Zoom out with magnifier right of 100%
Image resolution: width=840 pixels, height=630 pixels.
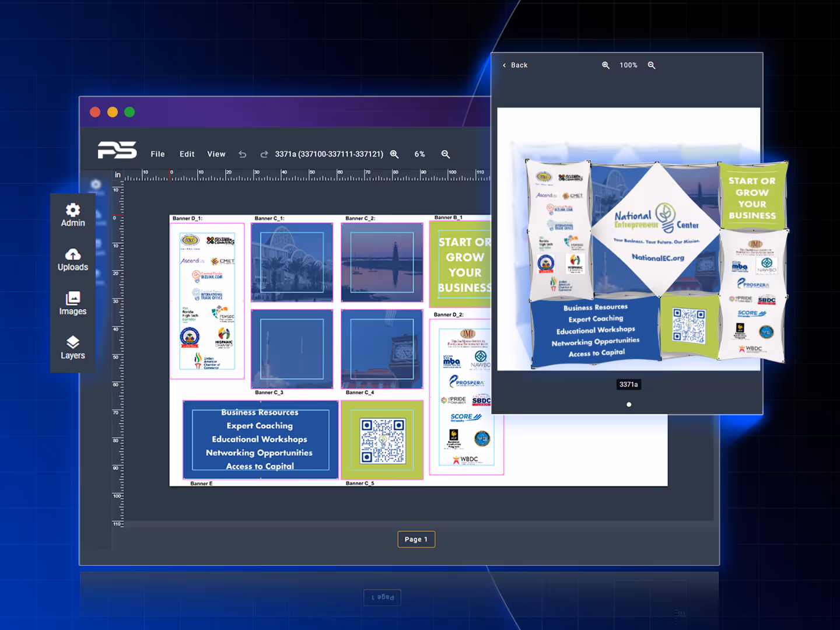[652, 65]
